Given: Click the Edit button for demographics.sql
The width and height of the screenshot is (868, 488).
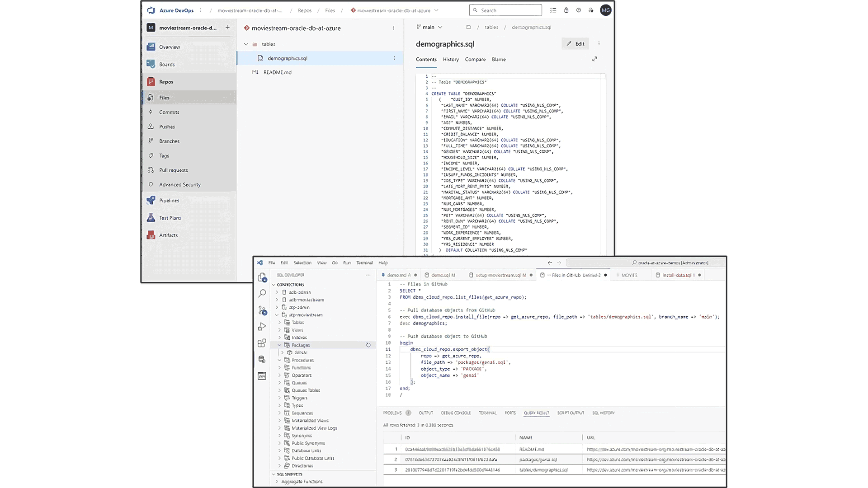Looking at the screenshot, I should coord(575,43).
